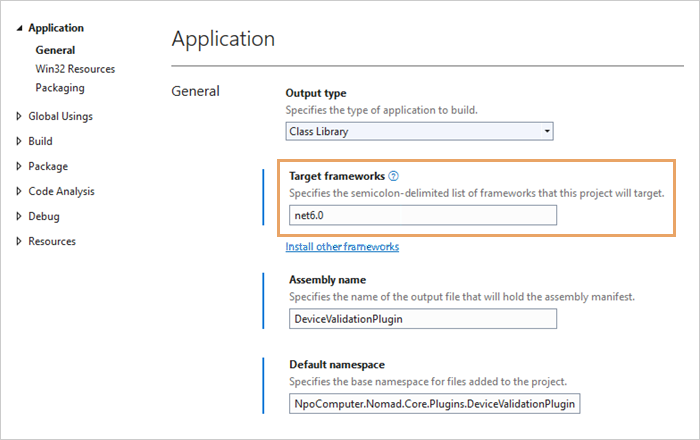The image size is (700, 440).
Task: Expand the Build section arrow
Action: coord(19,141)
